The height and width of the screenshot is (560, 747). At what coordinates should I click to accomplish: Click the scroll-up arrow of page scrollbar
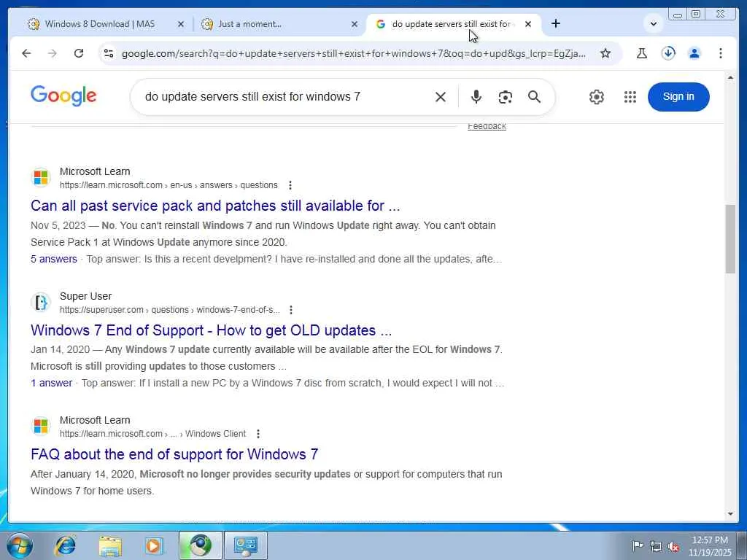[x=730, y=77]
